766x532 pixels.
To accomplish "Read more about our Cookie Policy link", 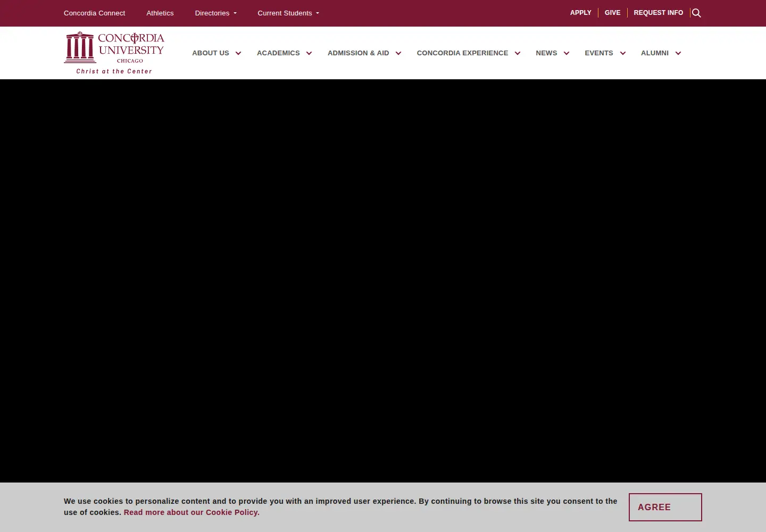I will 191,512.
